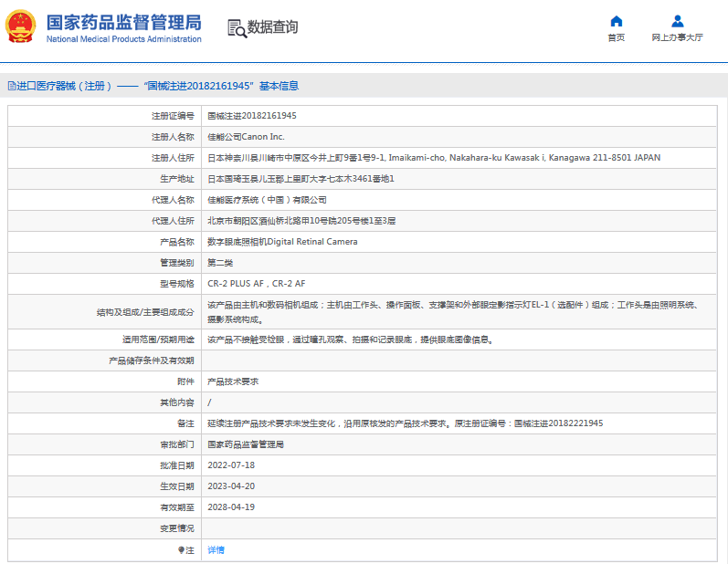The width and height of the screenshot is (728, 564).
Task: Select the expiry date 2028-04-19
Action: [231, 507]
